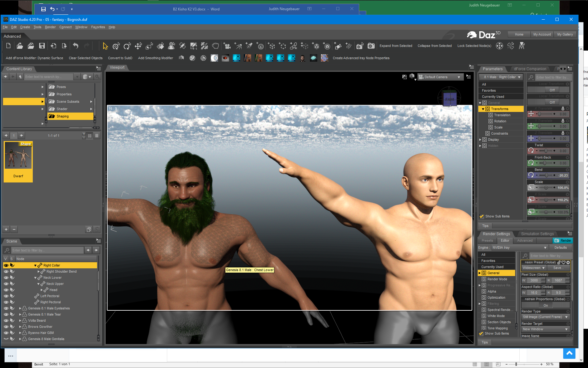The height and width of the screenshot is (368, 588).
Task: Click the Undo arrow icon
Action: [x=76, y=46]
